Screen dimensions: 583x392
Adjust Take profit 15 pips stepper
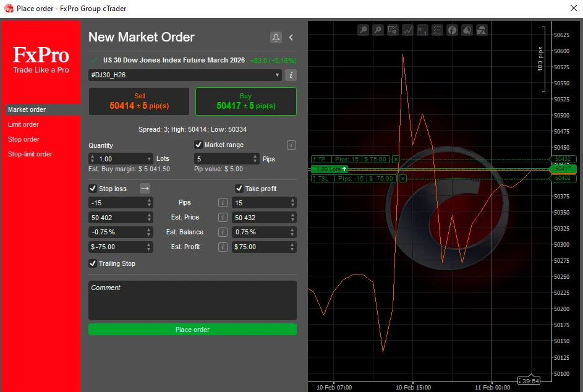tap(292, 203)
